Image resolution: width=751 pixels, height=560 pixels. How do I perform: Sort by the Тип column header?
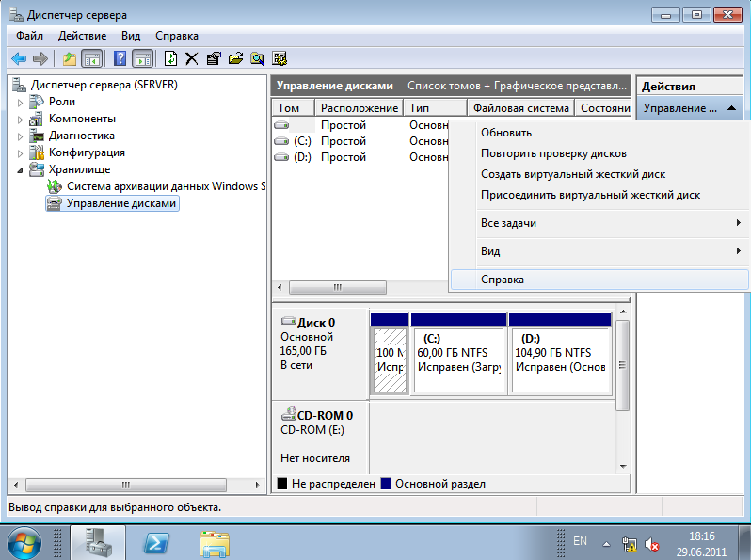pos(435,108)
